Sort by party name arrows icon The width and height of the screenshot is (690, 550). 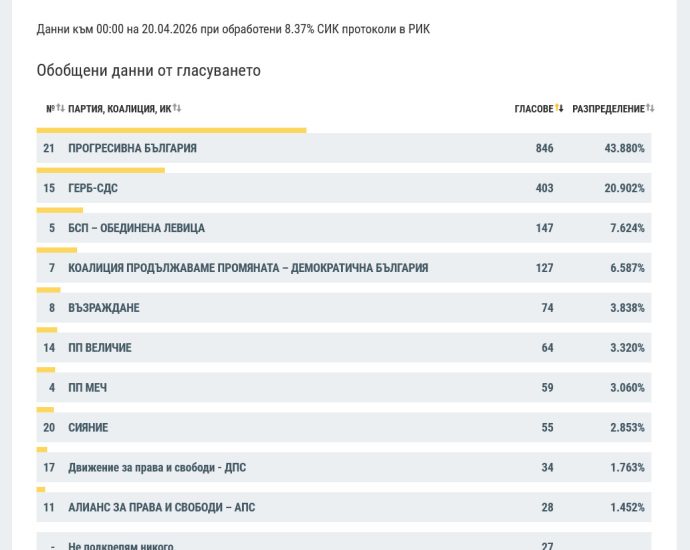pyautogui.click(x=177, y=108)
